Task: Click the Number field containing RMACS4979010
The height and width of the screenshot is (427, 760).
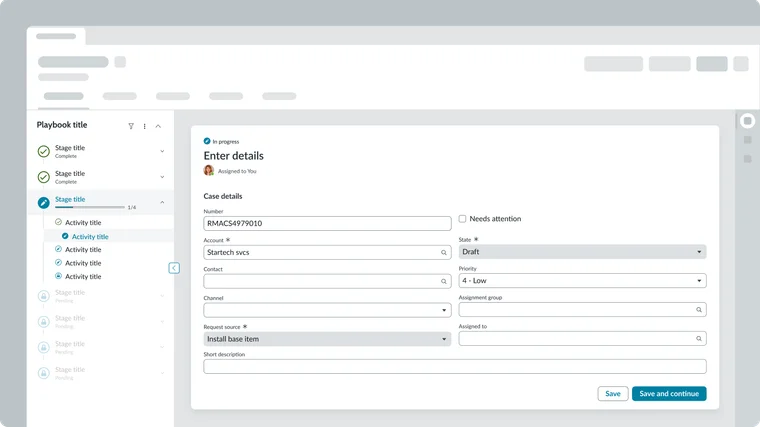Action: tap(327, 223)
